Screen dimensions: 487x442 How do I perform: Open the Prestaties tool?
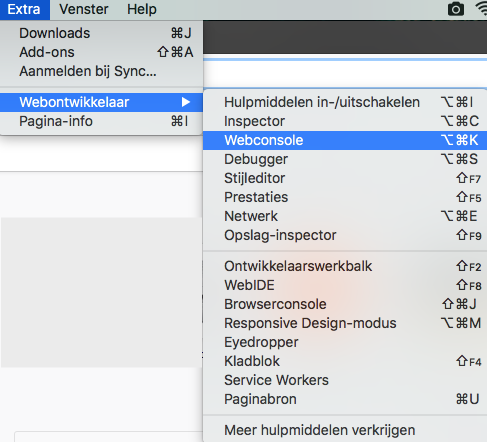pyautogui.click(x=345, y=197)
